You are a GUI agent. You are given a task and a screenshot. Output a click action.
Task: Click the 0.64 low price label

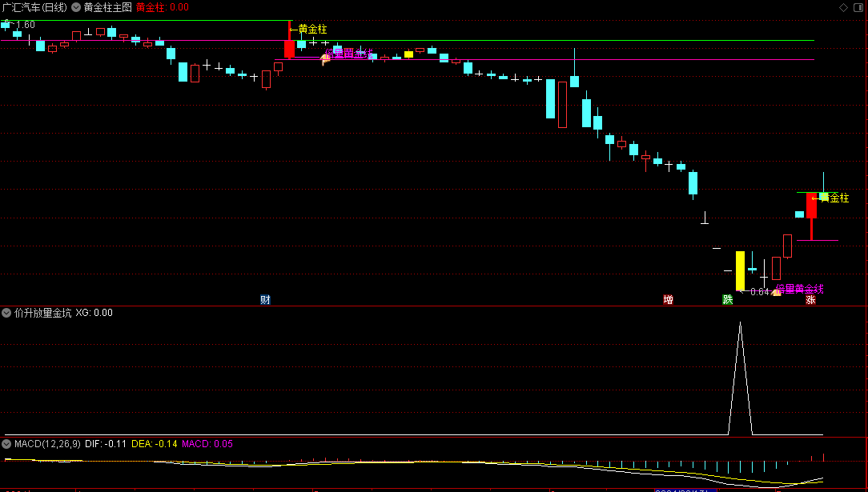[759, 292]
